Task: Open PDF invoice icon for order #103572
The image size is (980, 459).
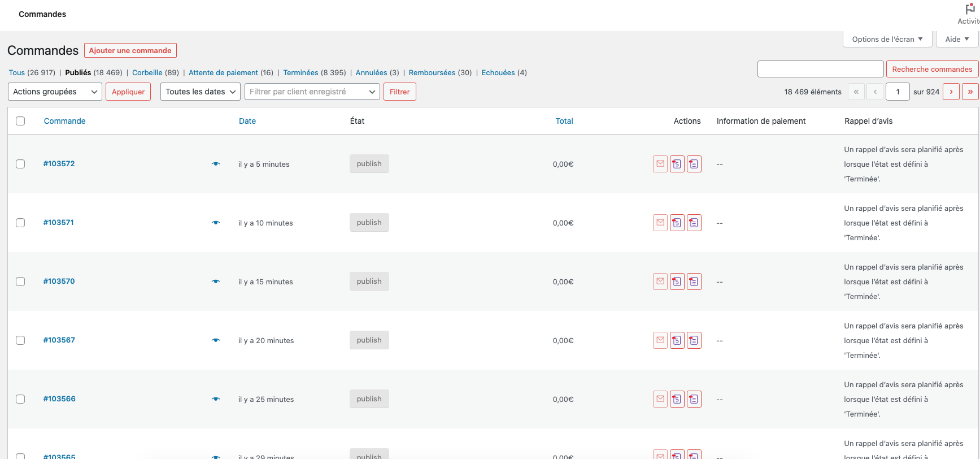Action: pos(677,164)
